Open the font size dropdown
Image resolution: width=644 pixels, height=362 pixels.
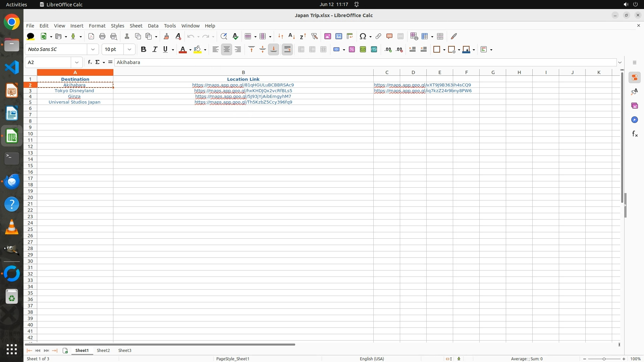point(129,50)
